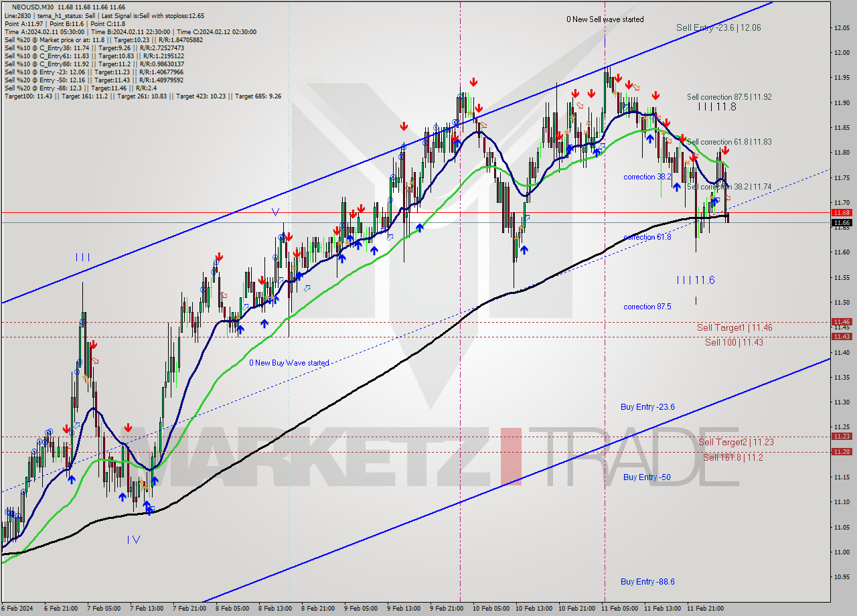Select the '0 New Sell wave started' label
Screen dimensions: 857x616
pyautogui.click(x=605, y=19)
